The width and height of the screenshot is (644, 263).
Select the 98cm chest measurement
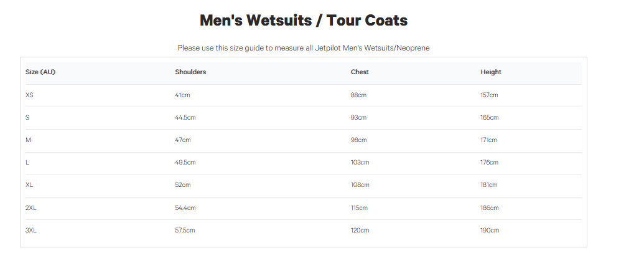click(x=358, y=140)
